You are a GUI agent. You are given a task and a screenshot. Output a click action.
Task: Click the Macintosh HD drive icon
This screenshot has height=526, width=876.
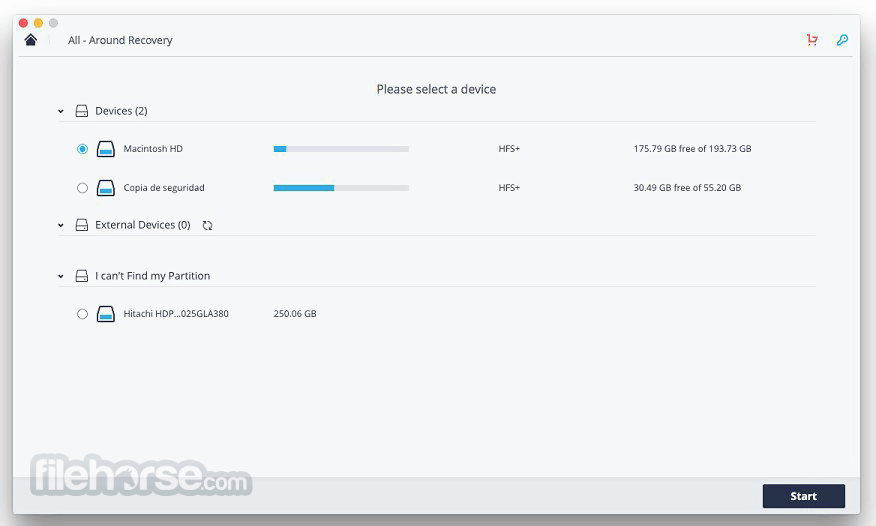coord(106,149)
